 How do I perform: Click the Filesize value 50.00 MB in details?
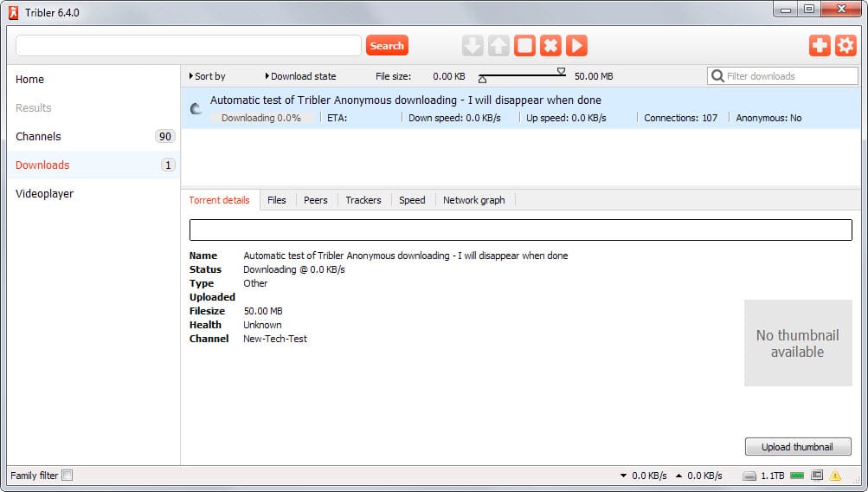[x=263, y=311]
